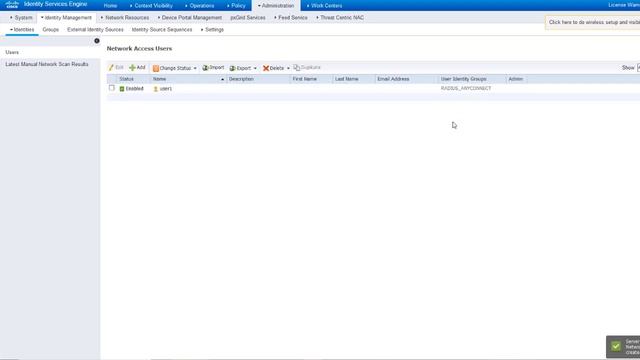This screenshot has width=640, height=360.
Task: Open the user1 user link
Action: pyautogui.click(x=166, y=89)
